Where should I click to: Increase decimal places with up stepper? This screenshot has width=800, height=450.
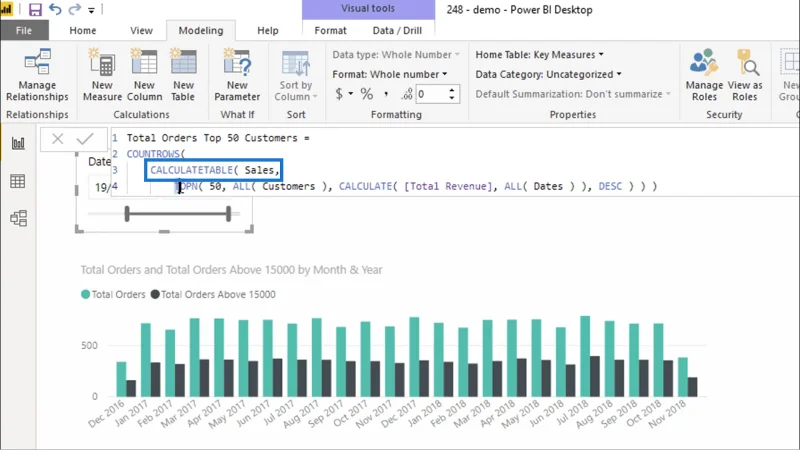click(452, 90)
